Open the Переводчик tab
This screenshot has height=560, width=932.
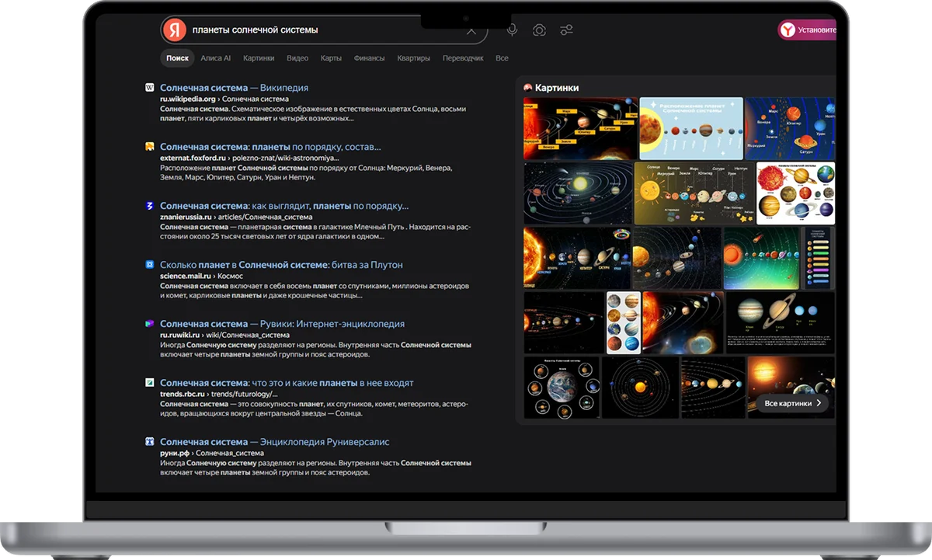click(x=463, y=58)
